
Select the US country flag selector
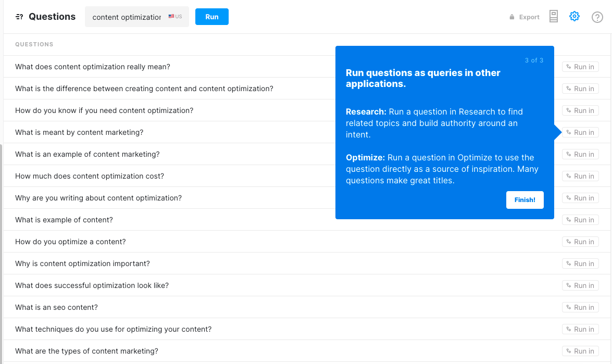coord(175,16)
